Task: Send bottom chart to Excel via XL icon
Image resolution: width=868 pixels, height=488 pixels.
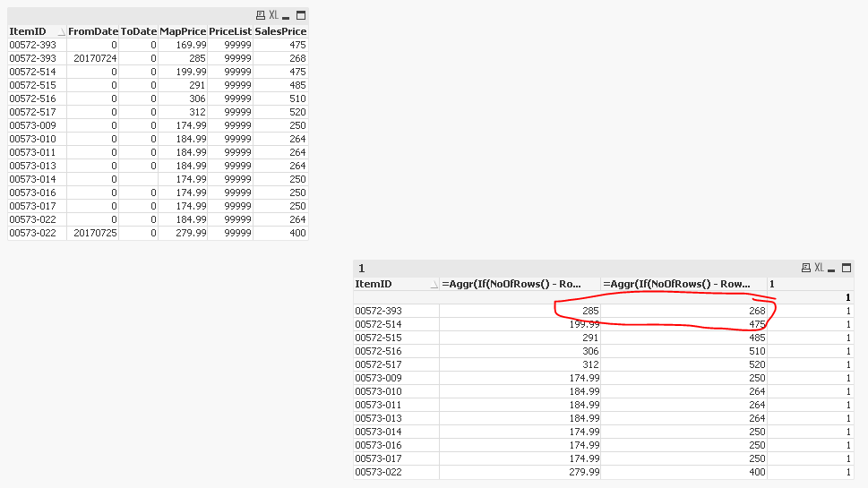Action: point(820,269)
